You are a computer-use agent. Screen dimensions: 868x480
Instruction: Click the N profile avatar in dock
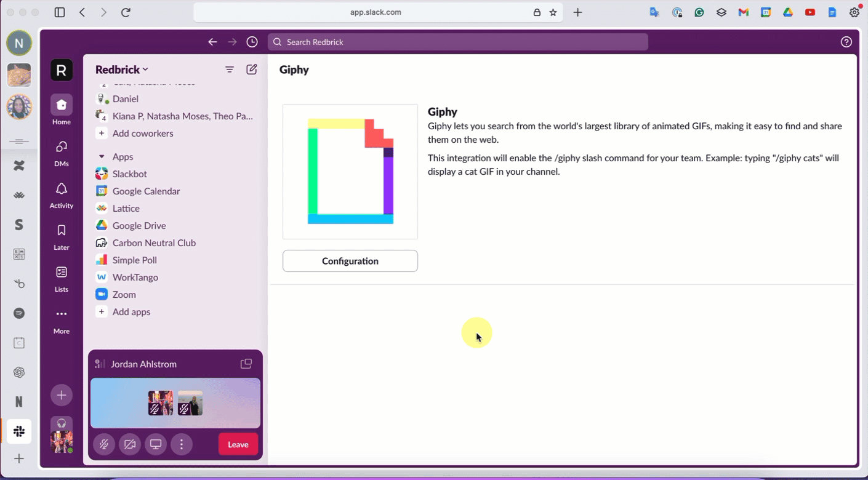point(19,43)
